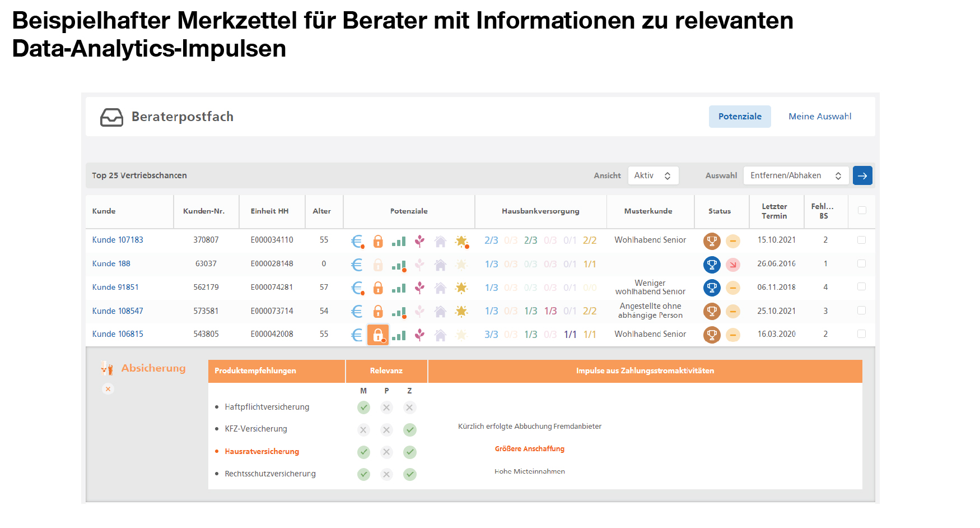Image resolution: width=980 pixels, height=528 pixels.
Task: Collapse the Absicherung detail panel via the x
Action: pyautogui.click(x=108, y=388)
